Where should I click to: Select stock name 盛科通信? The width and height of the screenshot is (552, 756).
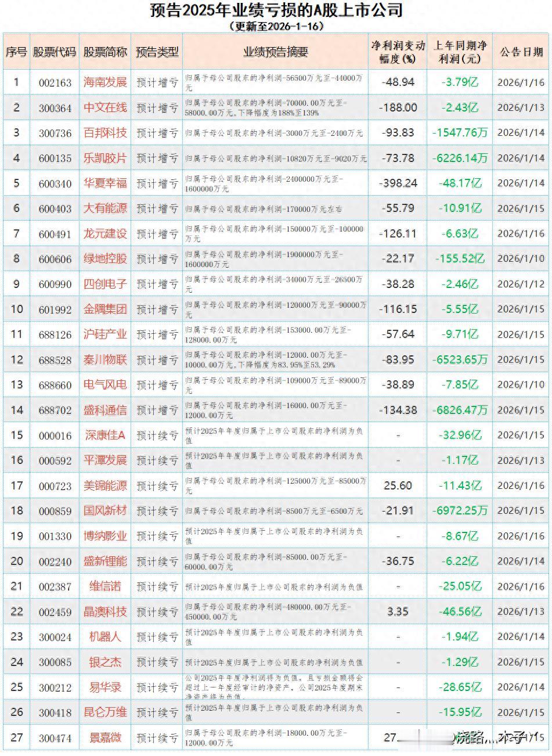click(x=105, y=410)
